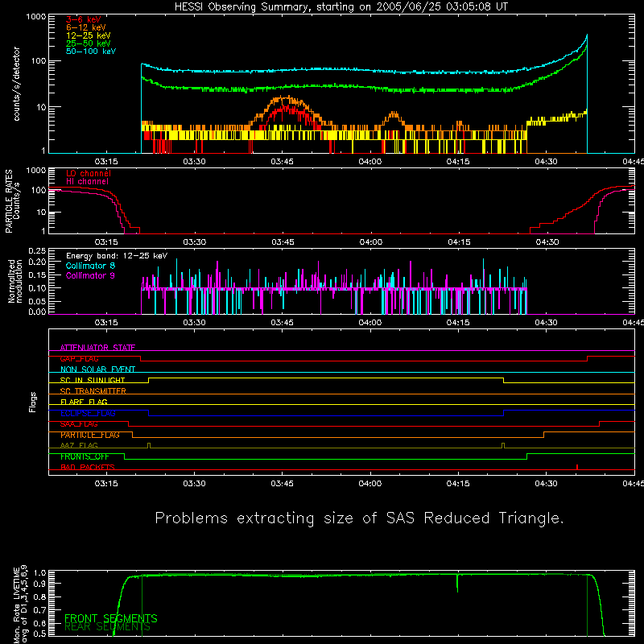The height and width of the screenshot is (644, 644).
Task: Click the 03:45 tick label under the Flags panel
Action: (283, 484)
